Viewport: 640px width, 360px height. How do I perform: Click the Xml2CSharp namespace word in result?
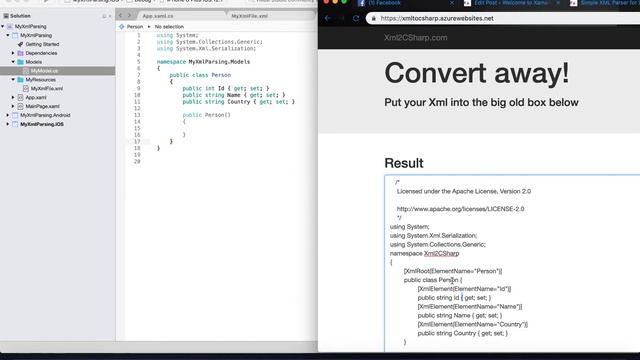(441, 253)
